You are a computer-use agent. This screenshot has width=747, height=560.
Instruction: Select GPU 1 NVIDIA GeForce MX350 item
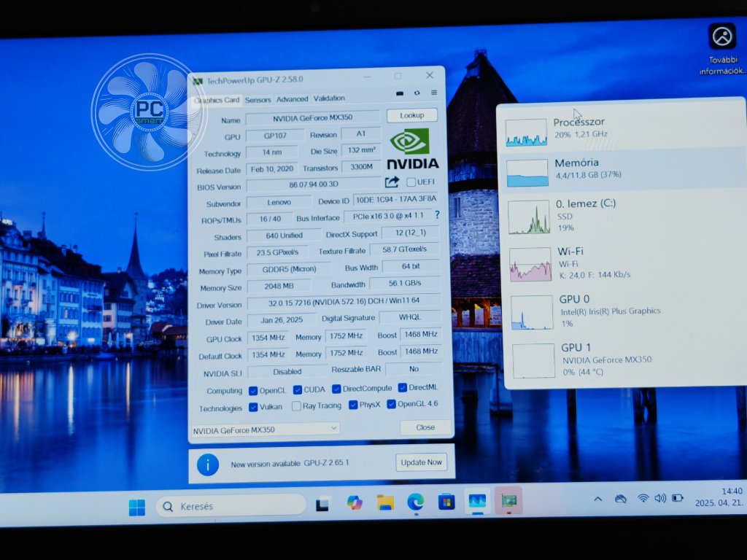[x=627, y=360]
